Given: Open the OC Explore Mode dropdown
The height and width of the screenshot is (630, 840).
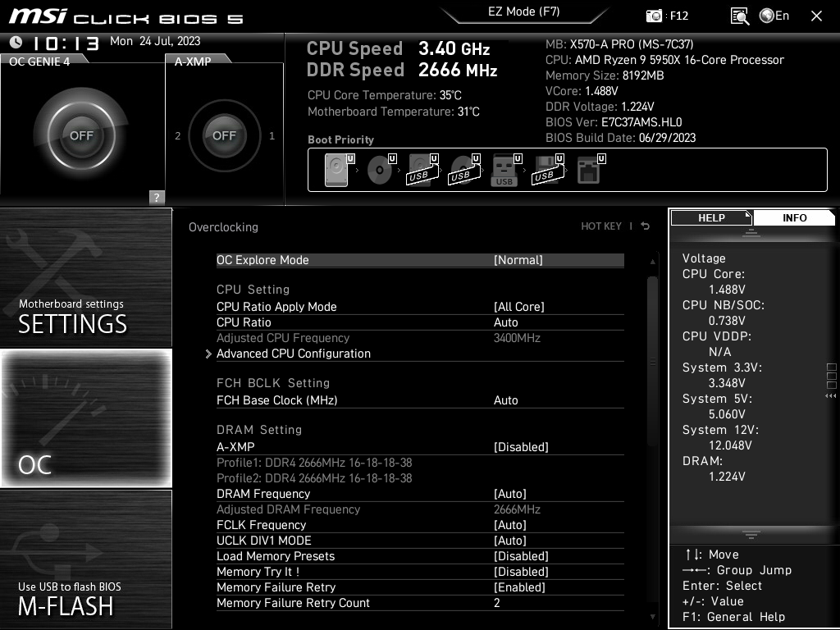Looking at the screenshot, I should (x=517, y=259).
